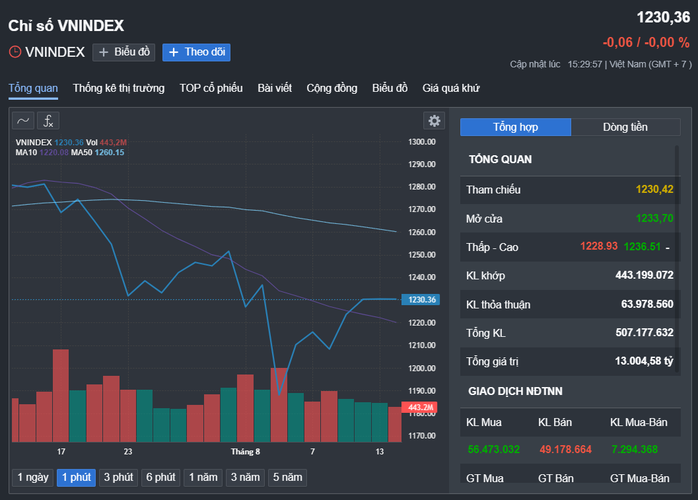Click the Tổng KL value 507.177.632
The image size is (698, 500).
(644, 333)
